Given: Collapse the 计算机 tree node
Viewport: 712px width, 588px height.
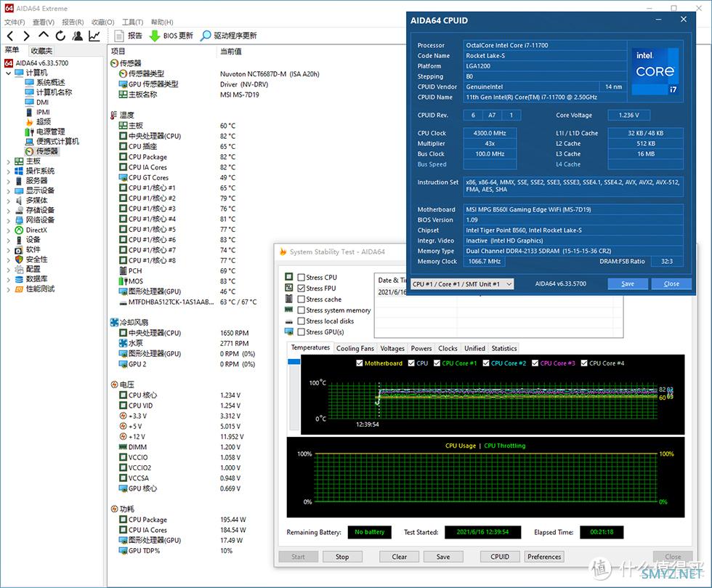Looking at the screenshot, I should [9, 73].
